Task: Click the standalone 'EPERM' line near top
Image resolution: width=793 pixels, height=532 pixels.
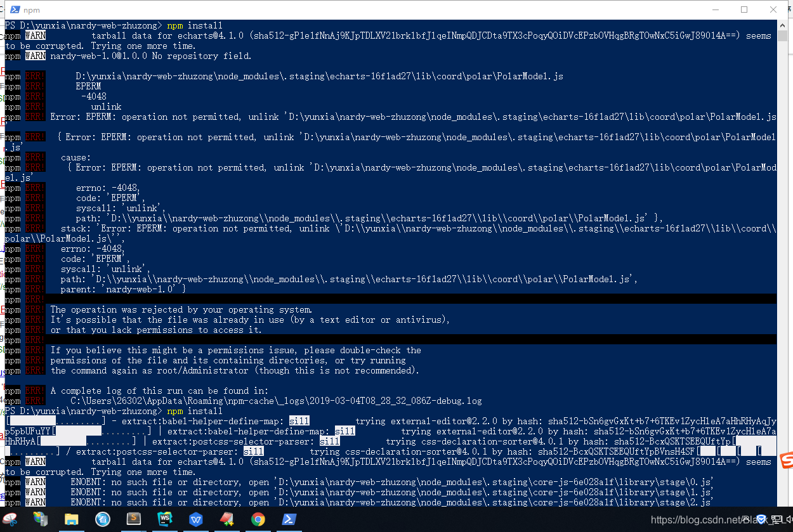Action: 89,86
